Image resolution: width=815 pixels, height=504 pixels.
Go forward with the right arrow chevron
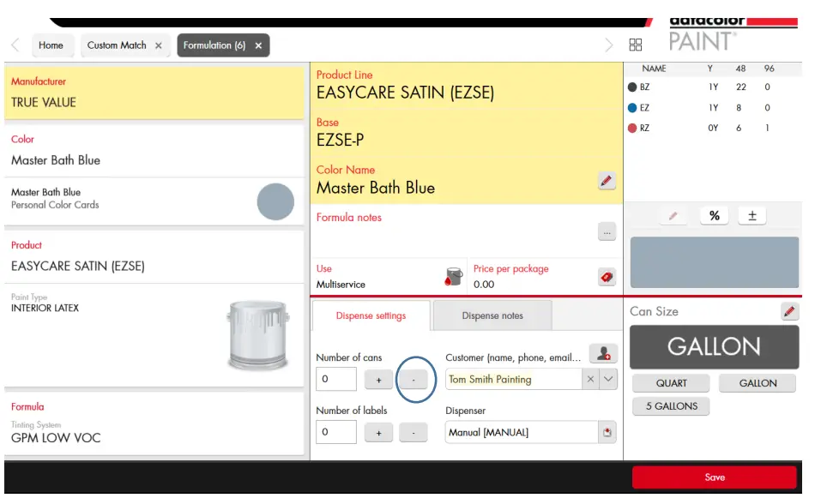pyautogui.click(x=608, y=45)
